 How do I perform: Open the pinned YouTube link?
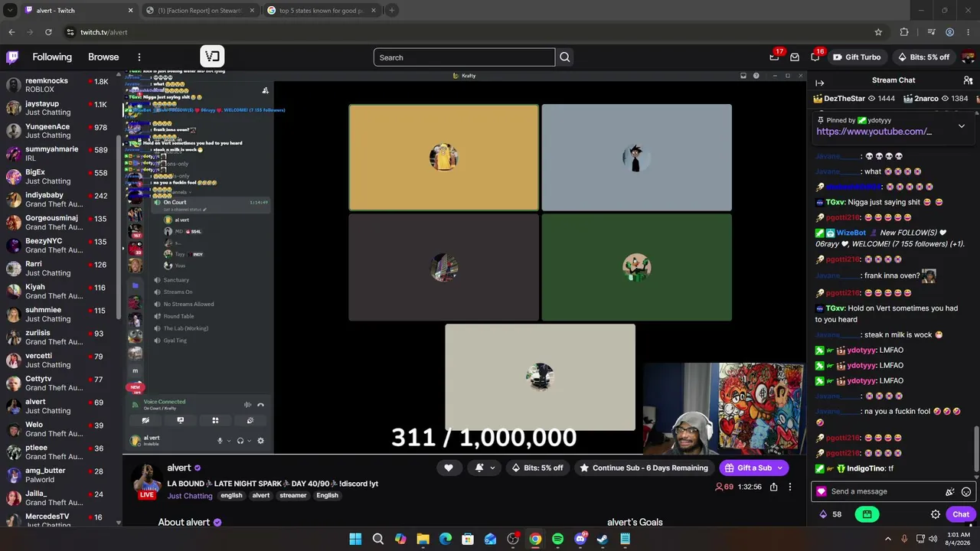(874, 132)
